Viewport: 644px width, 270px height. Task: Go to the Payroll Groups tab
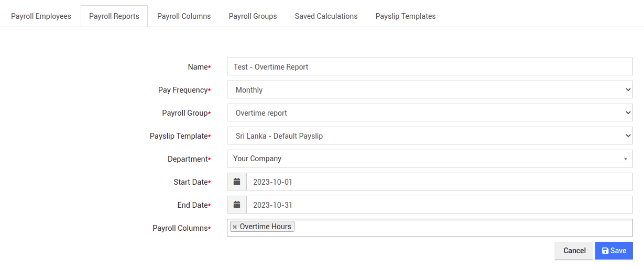click(253, 16)
